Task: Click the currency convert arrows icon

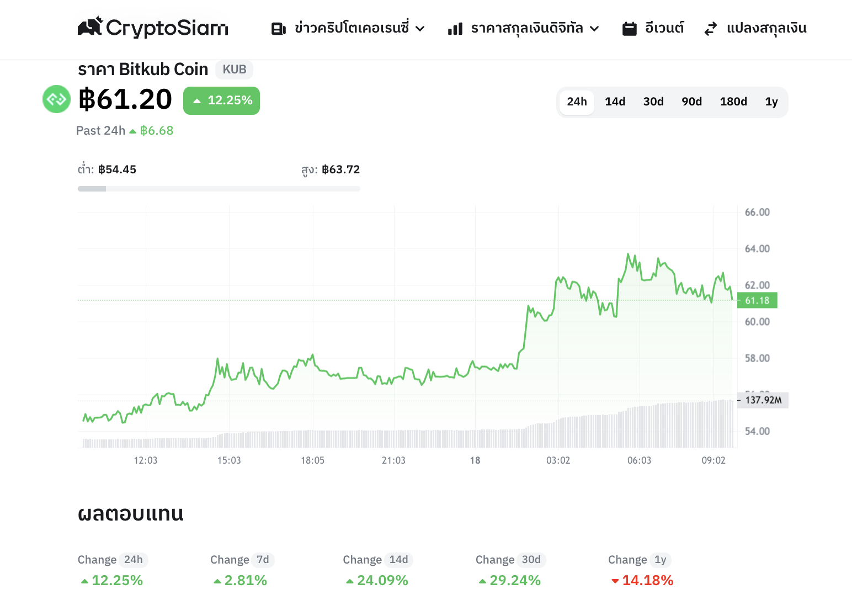Action: pos(711,29)
